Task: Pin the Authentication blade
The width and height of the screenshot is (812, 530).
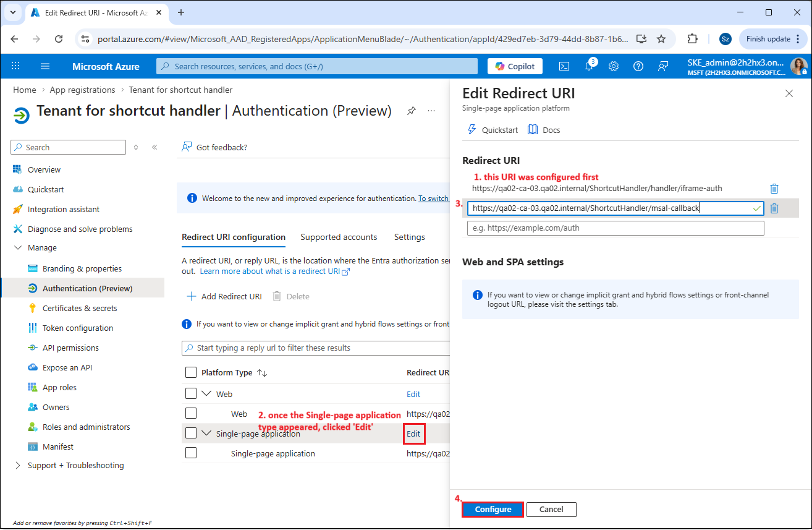Action: click(x=411, y=111)
